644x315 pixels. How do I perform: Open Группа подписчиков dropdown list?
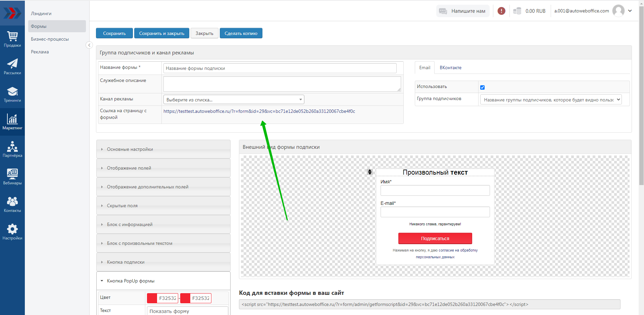551,100
